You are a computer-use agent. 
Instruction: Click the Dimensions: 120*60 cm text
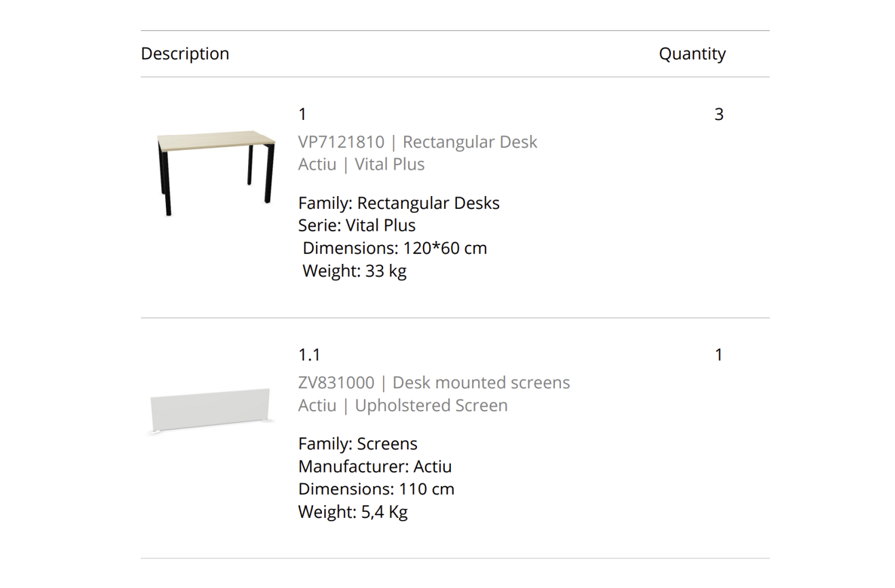(394, 248)
